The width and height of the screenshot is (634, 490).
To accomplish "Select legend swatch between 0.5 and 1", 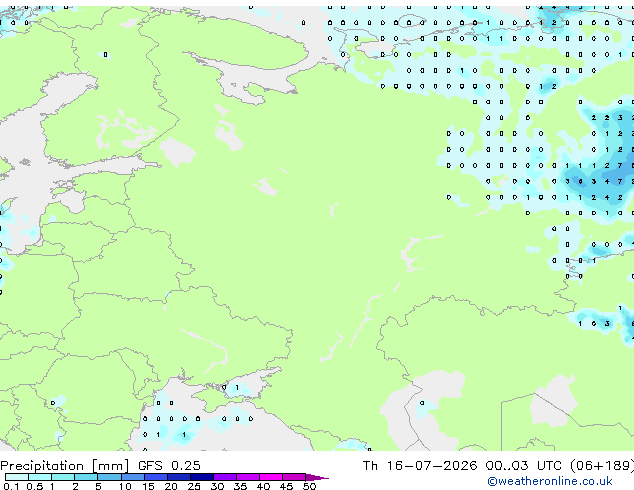I will pyautogui.click(x=40, y=477).
